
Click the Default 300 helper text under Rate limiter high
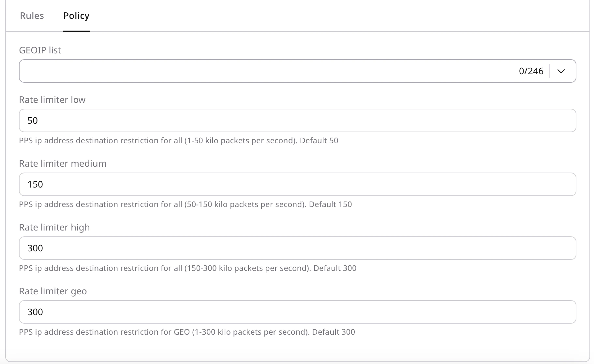coord(334,268)
